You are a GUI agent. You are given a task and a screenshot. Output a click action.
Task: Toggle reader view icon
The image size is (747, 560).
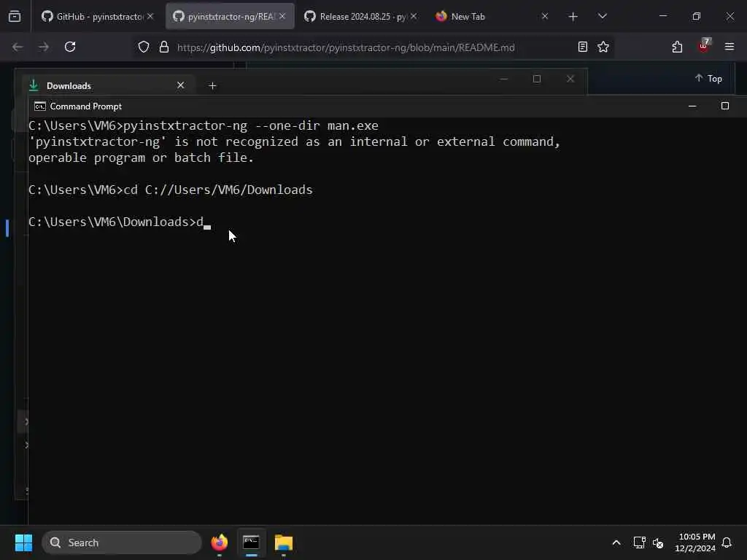point(582,47)
